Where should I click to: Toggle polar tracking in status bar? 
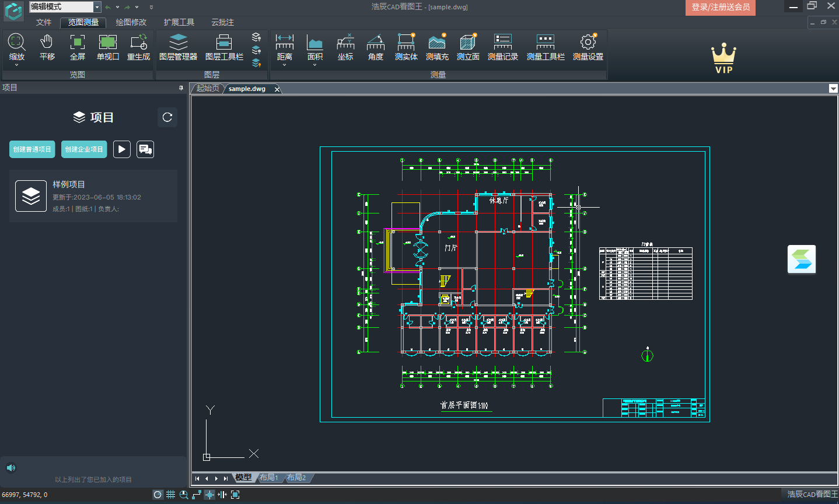pyautogui.click(x=158, y=495)
